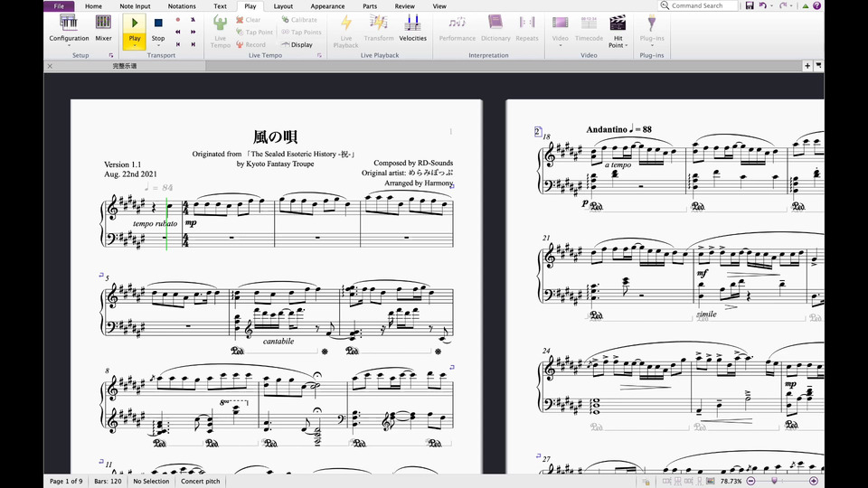The height and width of the screenshot is (488, 868).
Task: Open the switch tabs menu arrow
Action: [818, 66]
